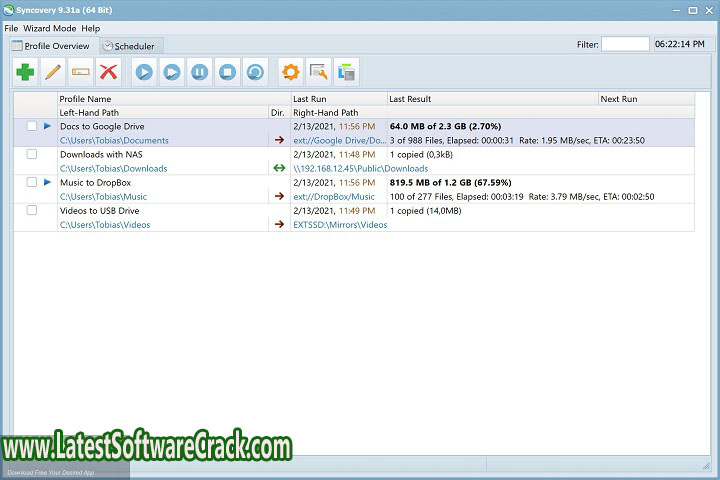This screenshot has width=720, height=480.
Task: Tick the Downloads with NAS checkbox
Action: 32,154
